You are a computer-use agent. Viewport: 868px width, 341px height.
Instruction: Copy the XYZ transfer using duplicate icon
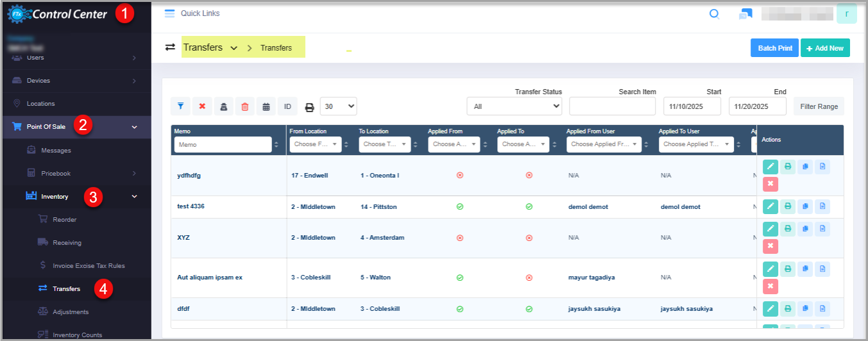click(x=805, y=229)
